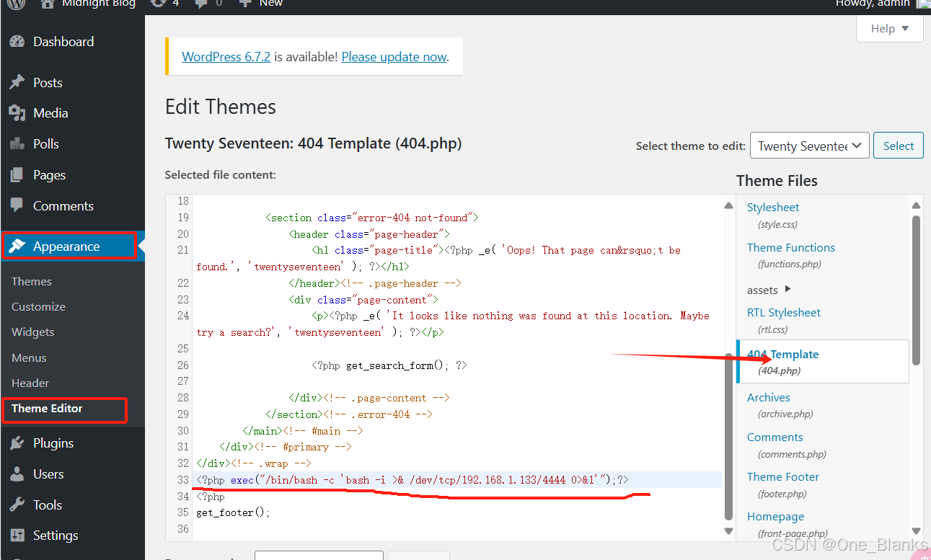Screen dimensions: 931x560
Task: Select the Theme Editor submenu item
Action: click(47, 409)
